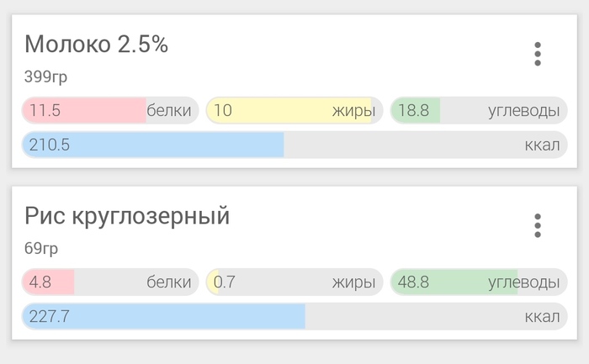The height and width of the screenshot is (364, 589).
Task: Click the углеводы label in the milk card
Action: click(x=523, y=110)
